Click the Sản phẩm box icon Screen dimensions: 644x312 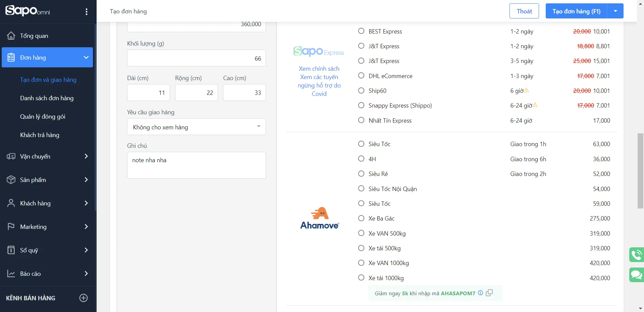point(11,180)
